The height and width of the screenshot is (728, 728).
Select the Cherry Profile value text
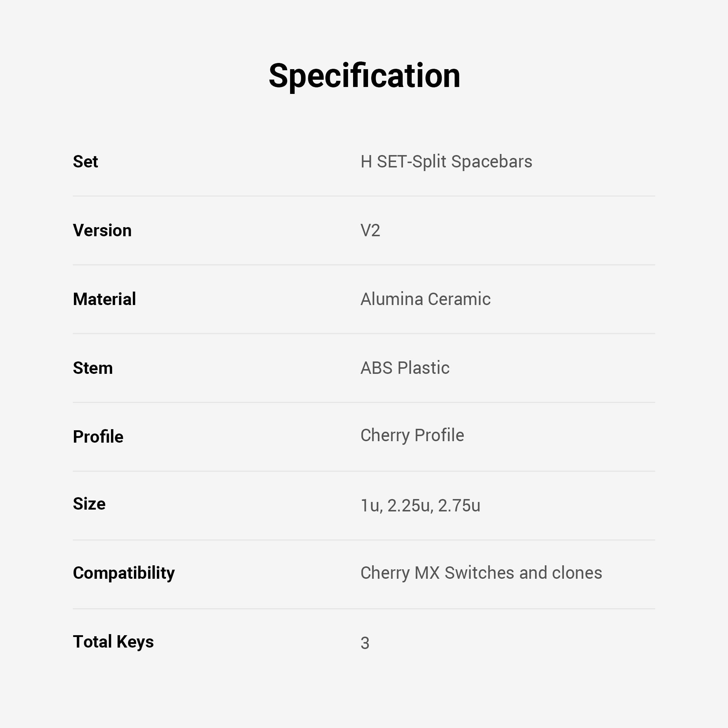pyautogui.click(x=412, y=435)
